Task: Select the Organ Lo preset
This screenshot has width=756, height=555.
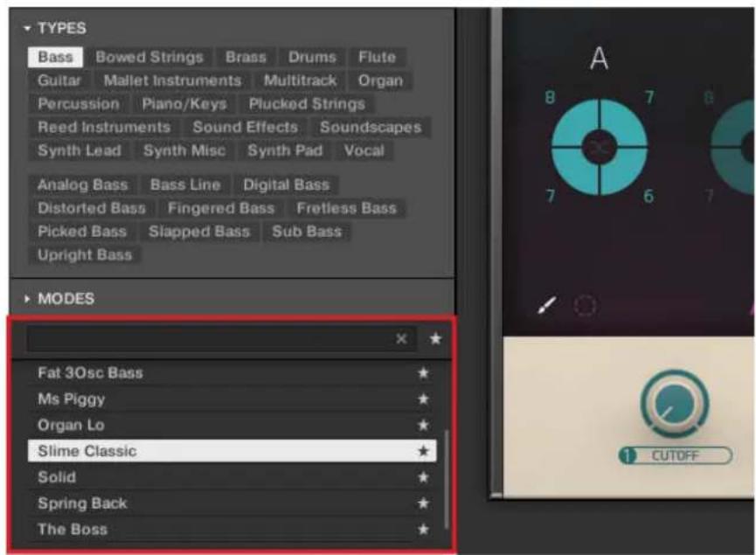Action: tap(71, 425)
